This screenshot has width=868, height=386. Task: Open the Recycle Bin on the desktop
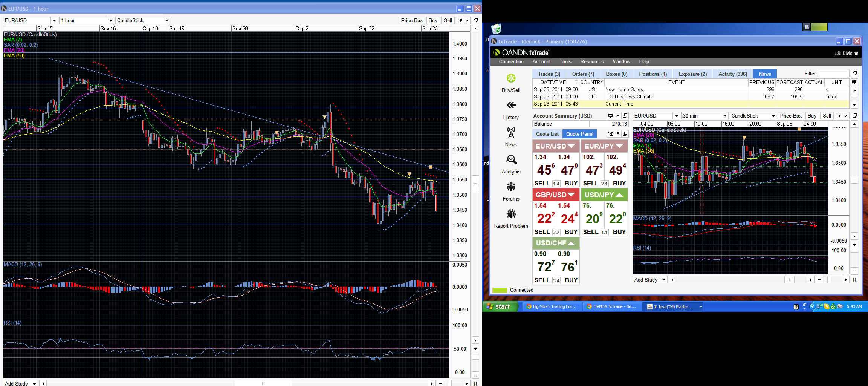(497, 29)
